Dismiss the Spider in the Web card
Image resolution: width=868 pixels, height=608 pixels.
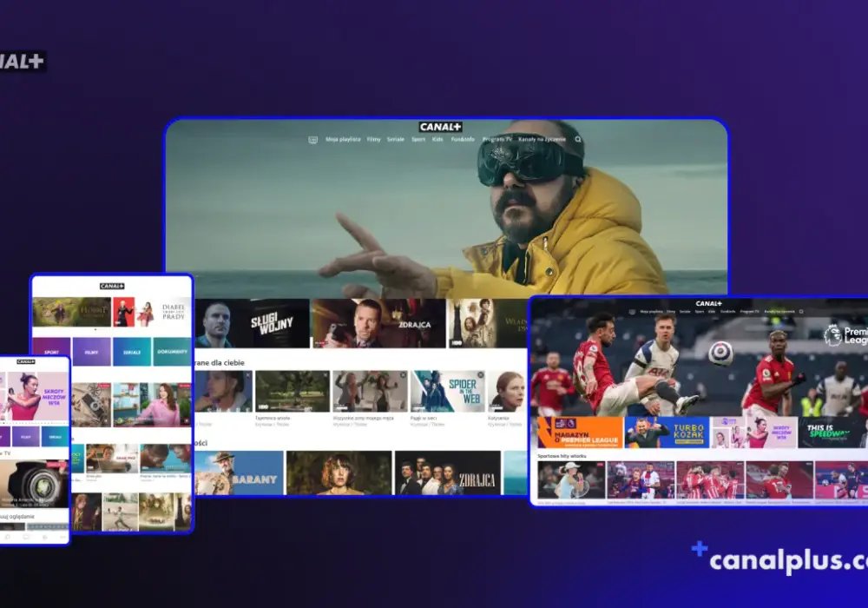click(481, 375)
